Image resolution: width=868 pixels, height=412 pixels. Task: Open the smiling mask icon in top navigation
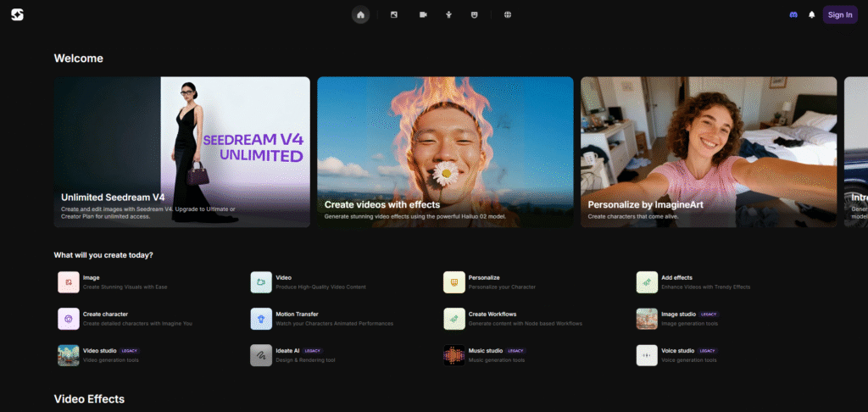(475, 15)
